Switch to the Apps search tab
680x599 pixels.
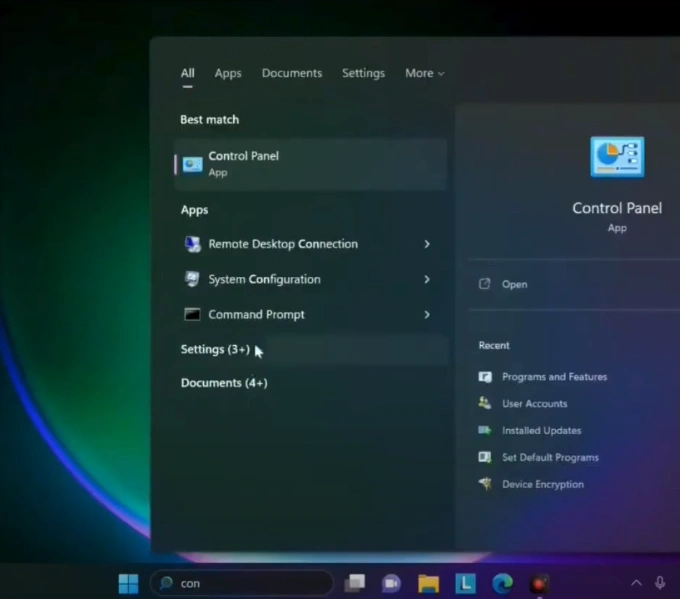[228, 73]
